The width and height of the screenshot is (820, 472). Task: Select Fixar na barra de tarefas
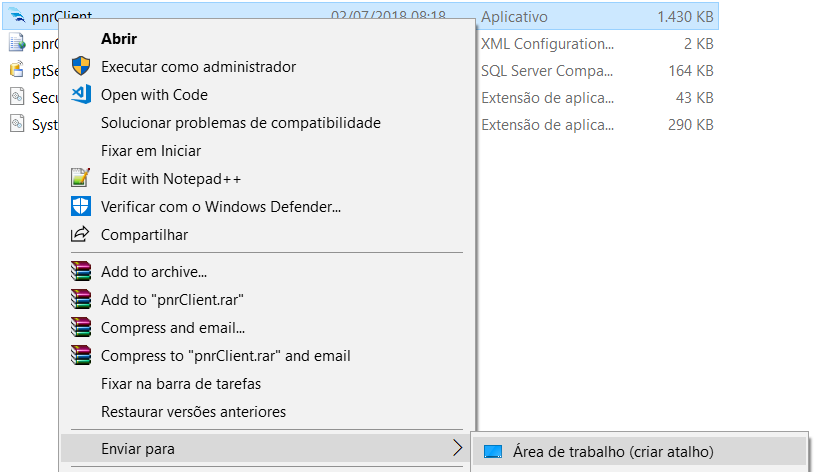click(181, 384)
